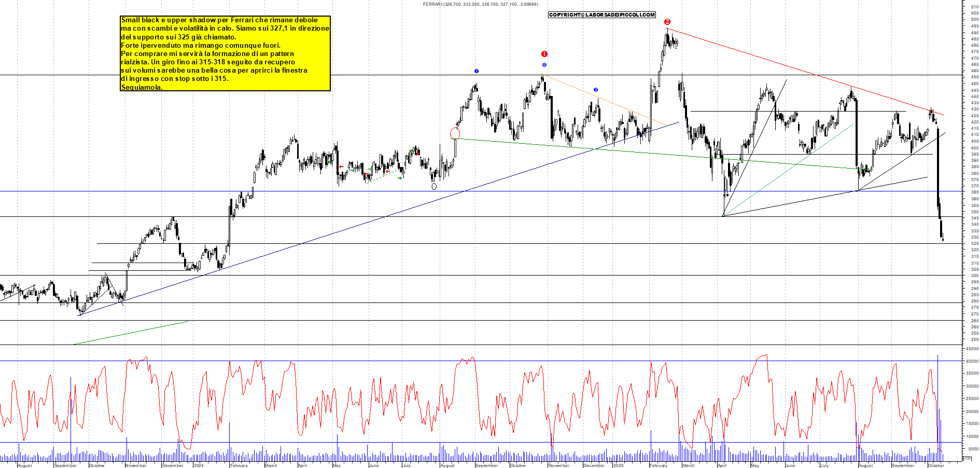Image resolution: width=980 pixels, height=468 pixels.
Task: Click the red ellipse around the gap candle
Action: pyautogui.click(x=455, y=133)
